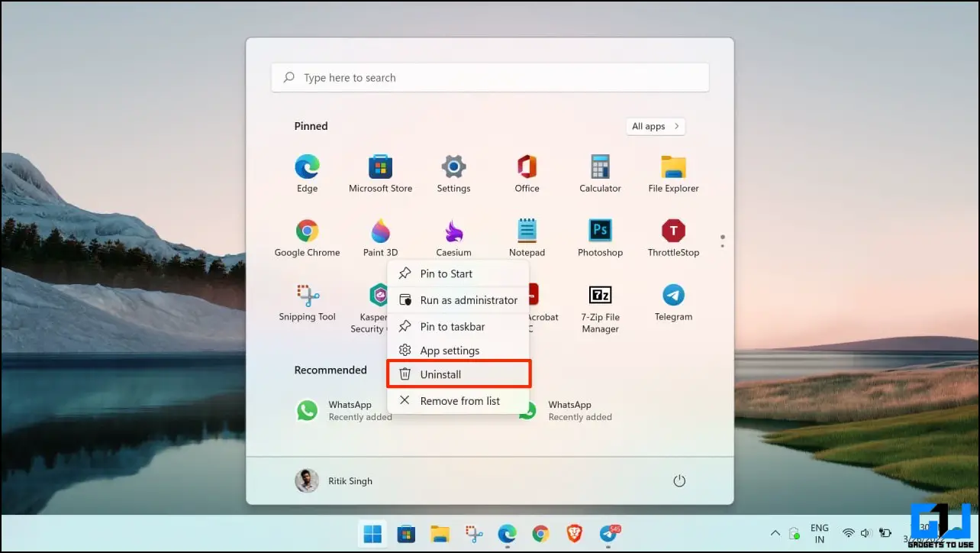Open Snipping Tool from pinned apps
This screenshot has height=553, width=980.
[307, 303]
